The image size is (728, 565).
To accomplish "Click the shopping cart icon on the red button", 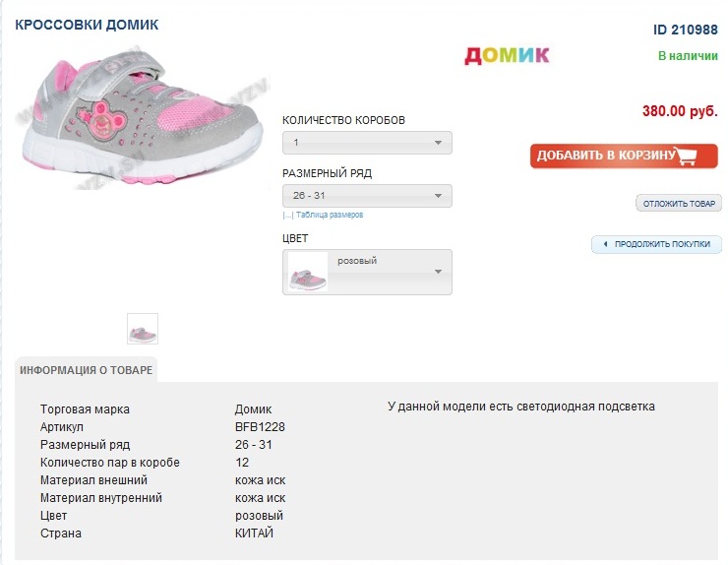I will pyautogui.click(x=686, y=157).
